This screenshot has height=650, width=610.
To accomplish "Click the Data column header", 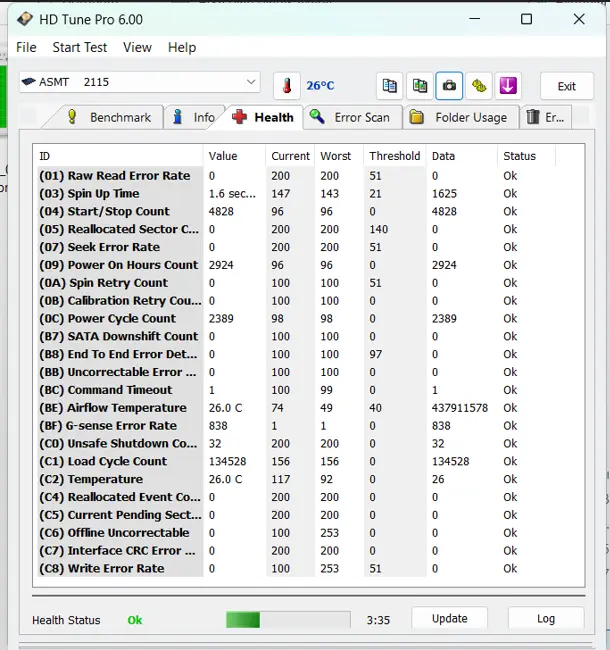I will 462,156.
